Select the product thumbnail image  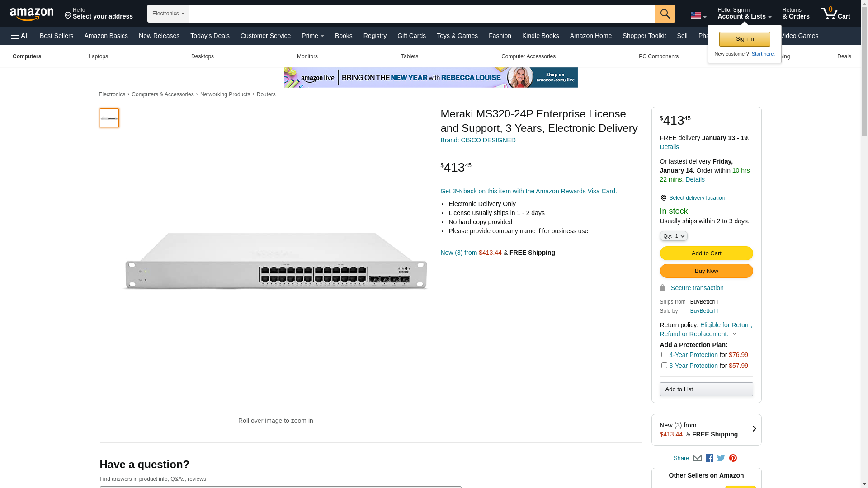click(x=109, y=118)
